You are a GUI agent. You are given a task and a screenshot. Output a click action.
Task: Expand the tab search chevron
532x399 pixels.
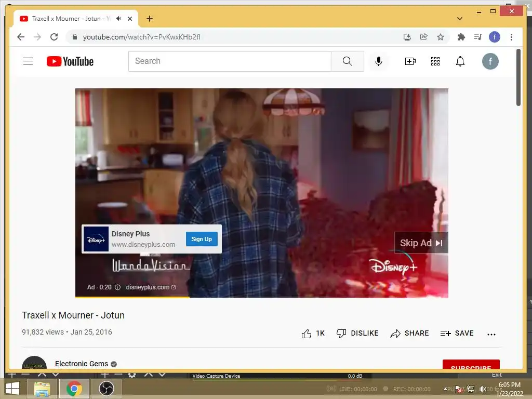pyautogui.click(x=460, y=19)
